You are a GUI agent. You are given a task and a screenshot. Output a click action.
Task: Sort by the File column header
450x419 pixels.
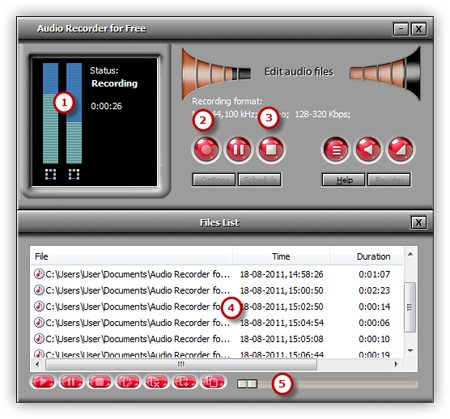132,256
